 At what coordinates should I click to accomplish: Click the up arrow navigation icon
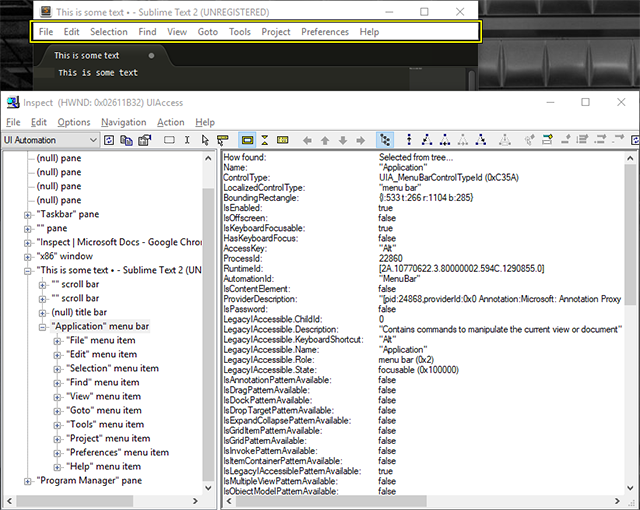click(x=325, y=141)
